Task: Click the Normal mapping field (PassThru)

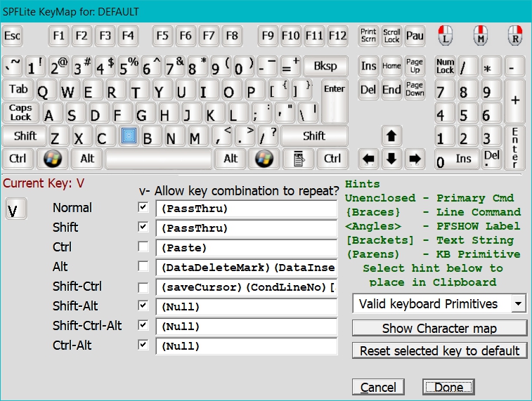Action: pyautogui.click(x=247, y=208)
